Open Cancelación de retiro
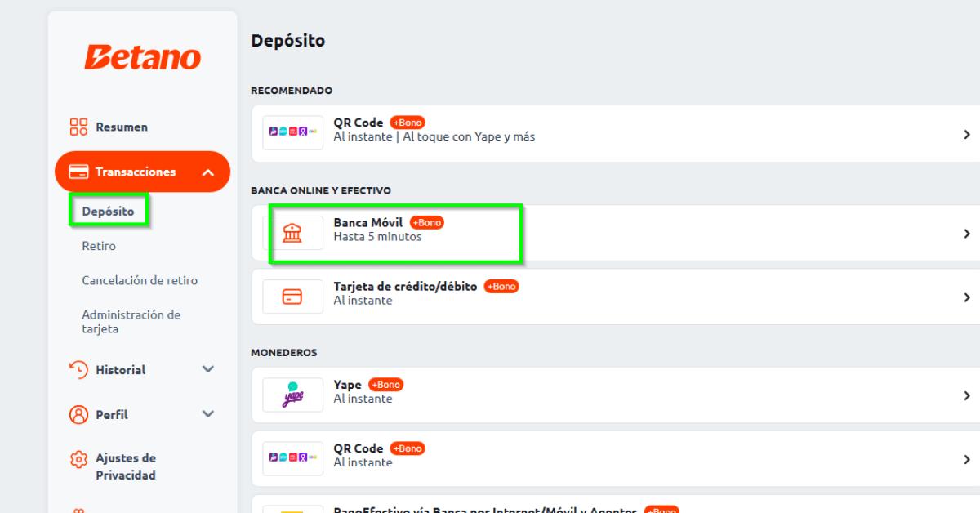 [x=140, y=280]
